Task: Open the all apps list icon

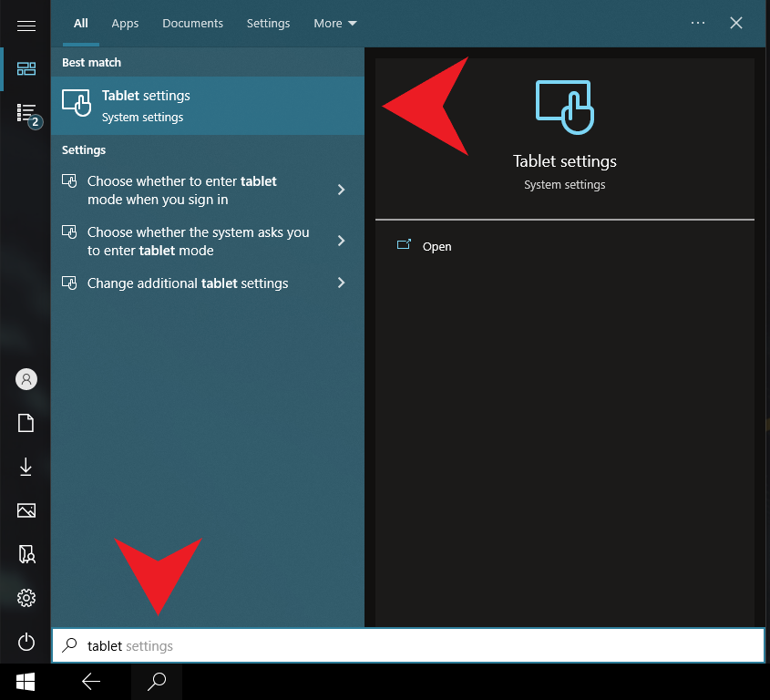Action: (x=26, y=113)
